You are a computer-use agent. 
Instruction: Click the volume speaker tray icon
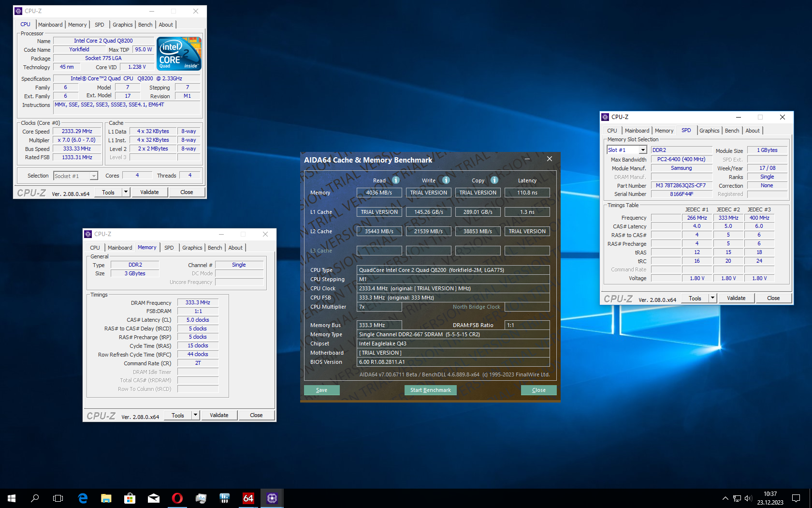click(748, 498)
